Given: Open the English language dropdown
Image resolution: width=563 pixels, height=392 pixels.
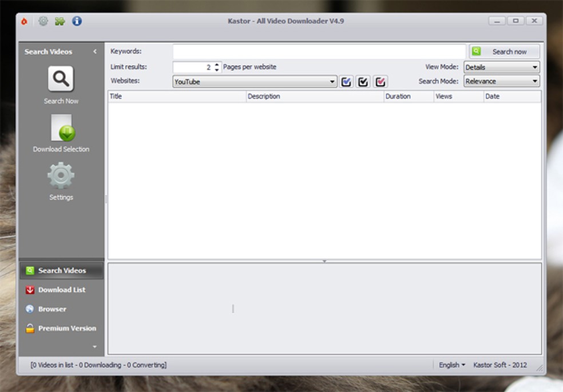Looking at the screenshot, I should tap(451, 365).
